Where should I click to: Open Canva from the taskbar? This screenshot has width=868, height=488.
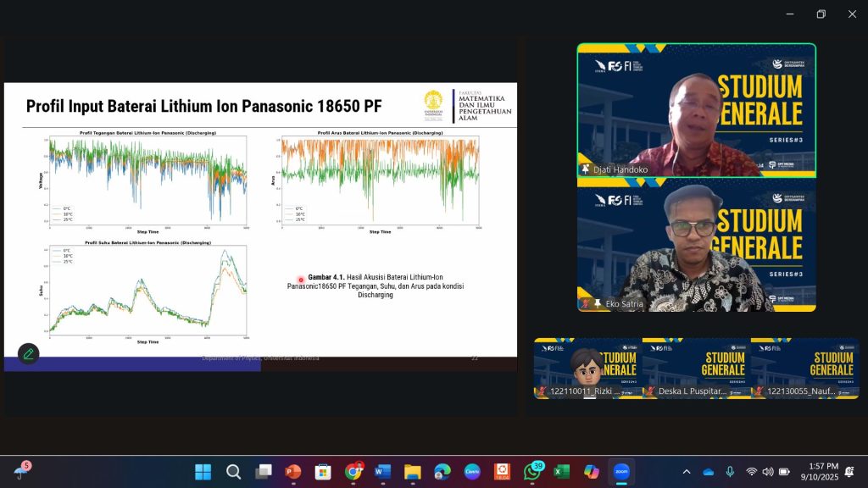click(x=472, y=472)
